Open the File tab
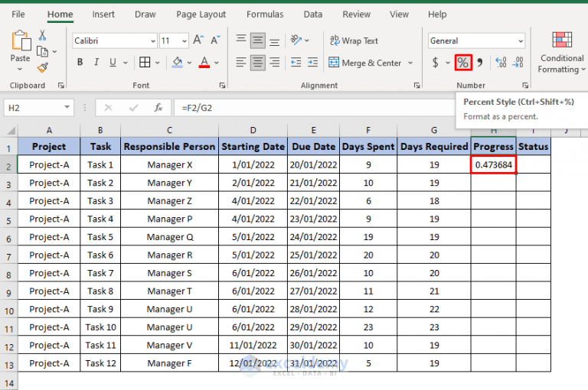The width and height of the screenshot is (588, 390). pyautogui.click(x=18, y=15)
